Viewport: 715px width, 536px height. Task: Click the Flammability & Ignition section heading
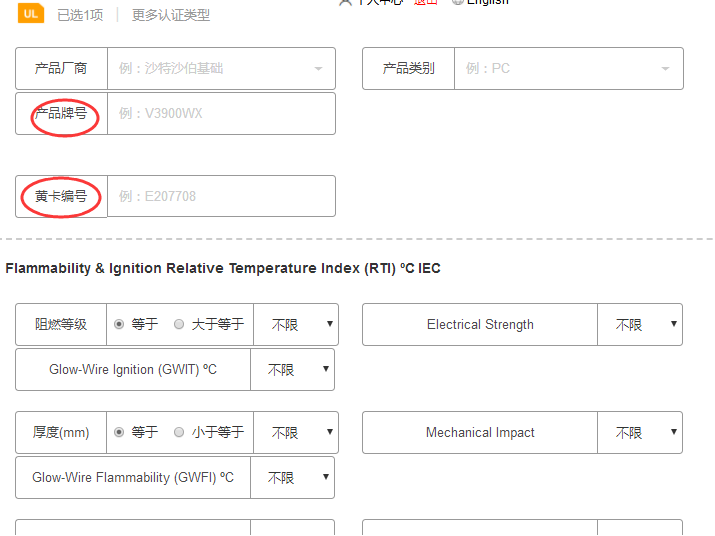point(223,268)
